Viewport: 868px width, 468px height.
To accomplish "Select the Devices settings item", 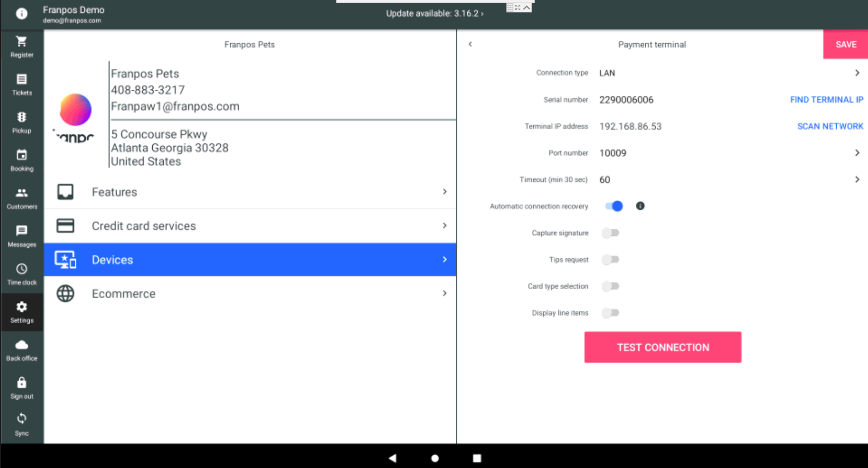I will tap(250, 260).
